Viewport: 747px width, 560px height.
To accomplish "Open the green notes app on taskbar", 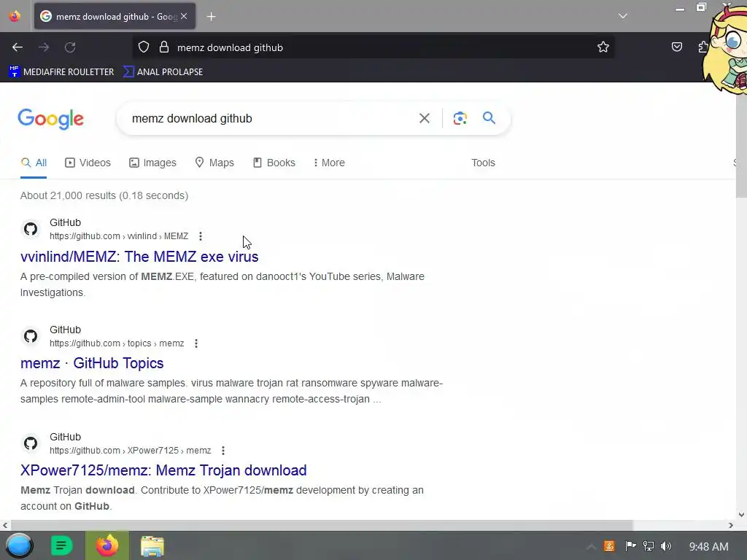I will point(61,545).
